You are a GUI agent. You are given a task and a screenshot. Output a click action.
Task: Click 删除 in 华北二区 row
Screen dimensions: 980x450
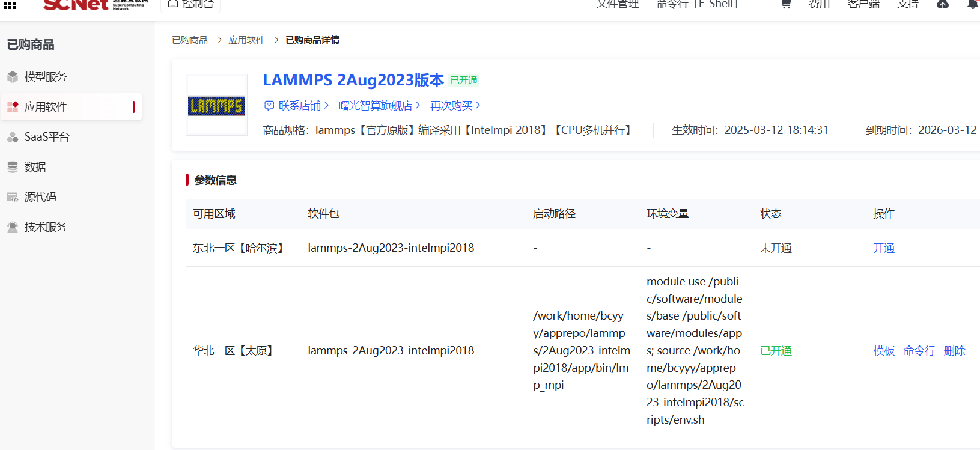coord(954,351)
